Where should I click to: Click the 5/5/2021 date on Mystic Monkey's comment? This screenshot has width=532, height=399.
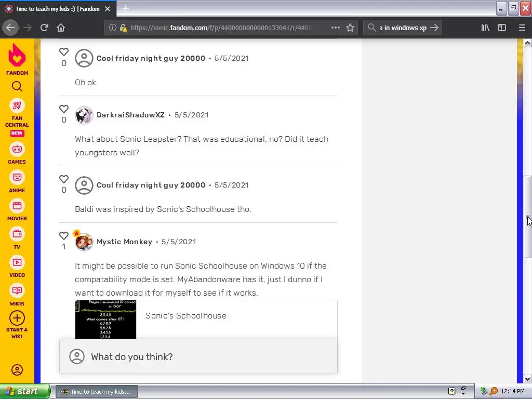click(179, 242)
